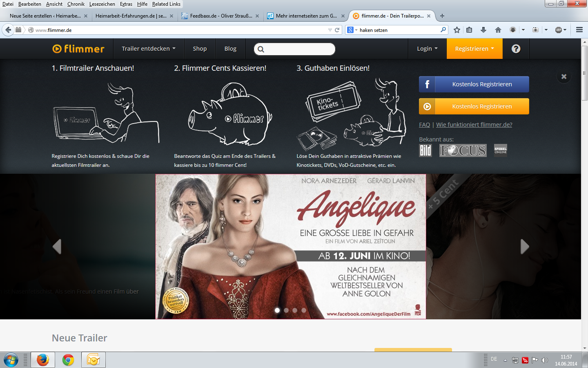Show the next carousel slide
This screenshot has height=368, width=588.
525,247
